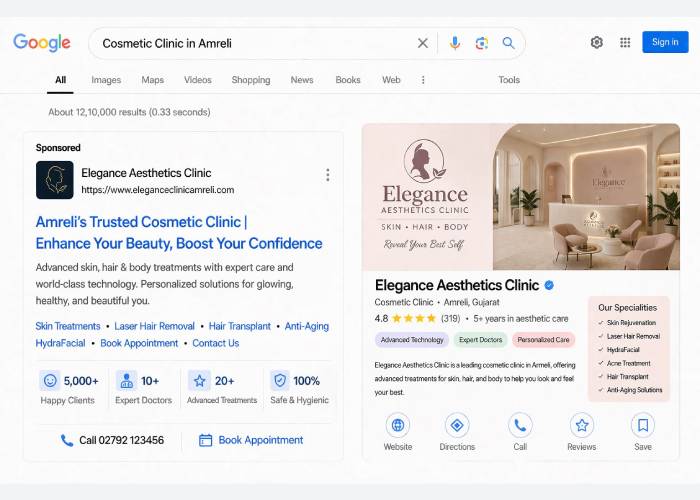Click the Elegance Aesthetics Clinic panel title
Image resolution: width=700 pixels, height=500 pixels.
[457, 285]
